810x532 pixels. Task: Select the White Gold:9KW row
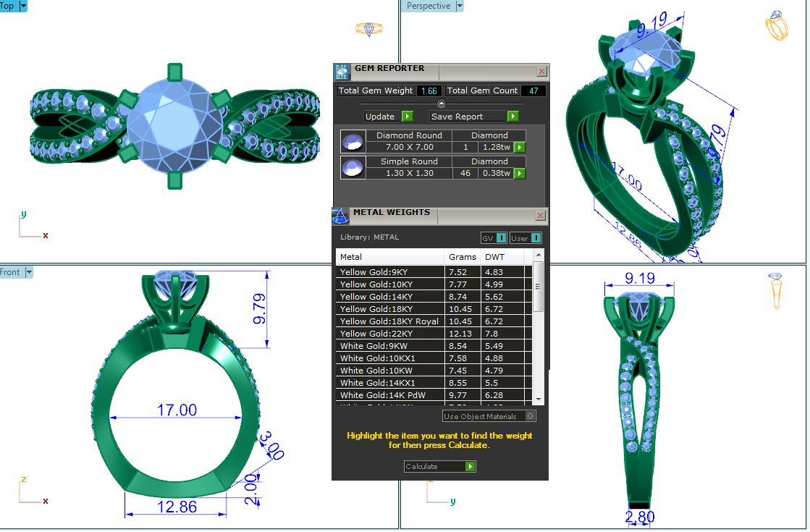(391, 347)
